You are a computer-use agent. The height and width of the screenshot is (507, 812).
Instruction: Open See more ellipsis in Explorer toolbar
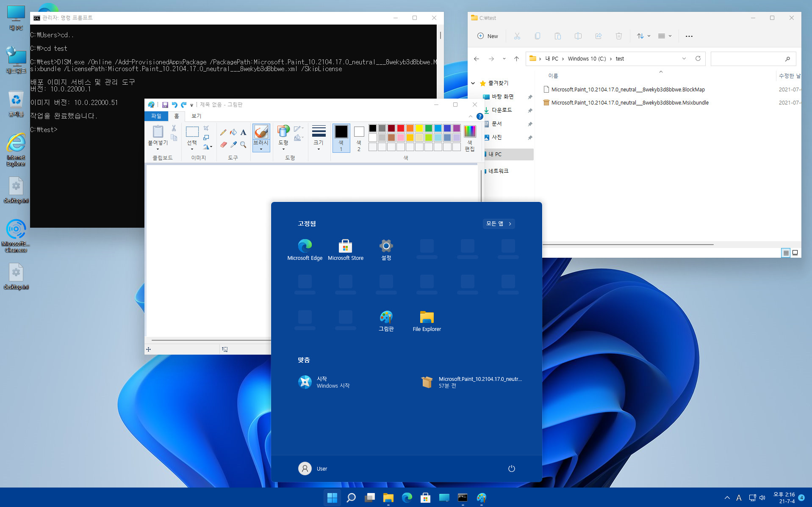[x=689, y=36]
